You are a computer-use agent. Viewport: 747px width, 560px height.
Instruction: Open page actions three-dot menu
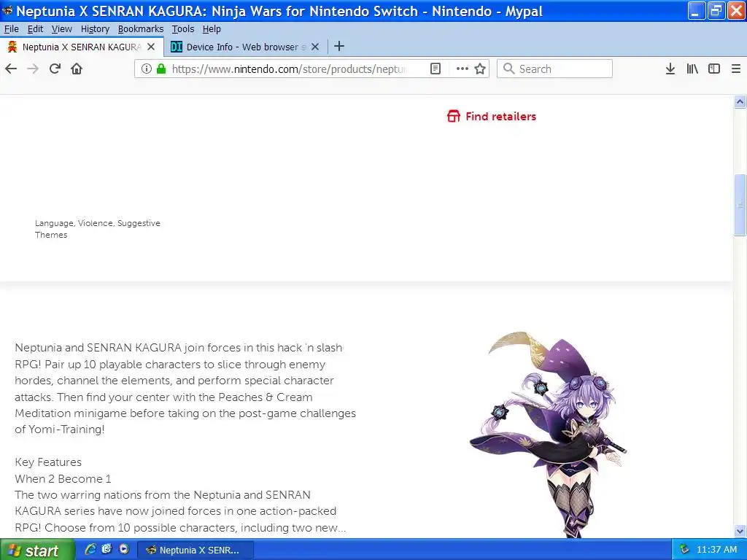[x=462, y=69]
